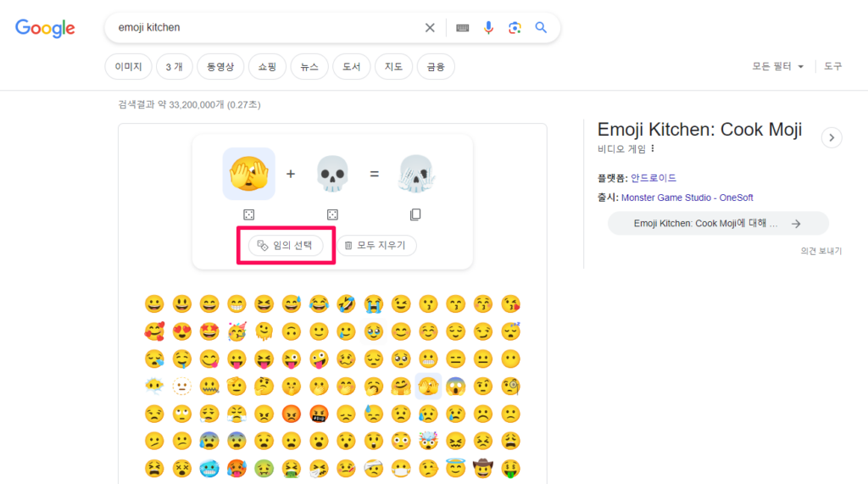Pick the nauseated green face emoji
Viewport: 868px width, 484px height.
tap(264, 469)
